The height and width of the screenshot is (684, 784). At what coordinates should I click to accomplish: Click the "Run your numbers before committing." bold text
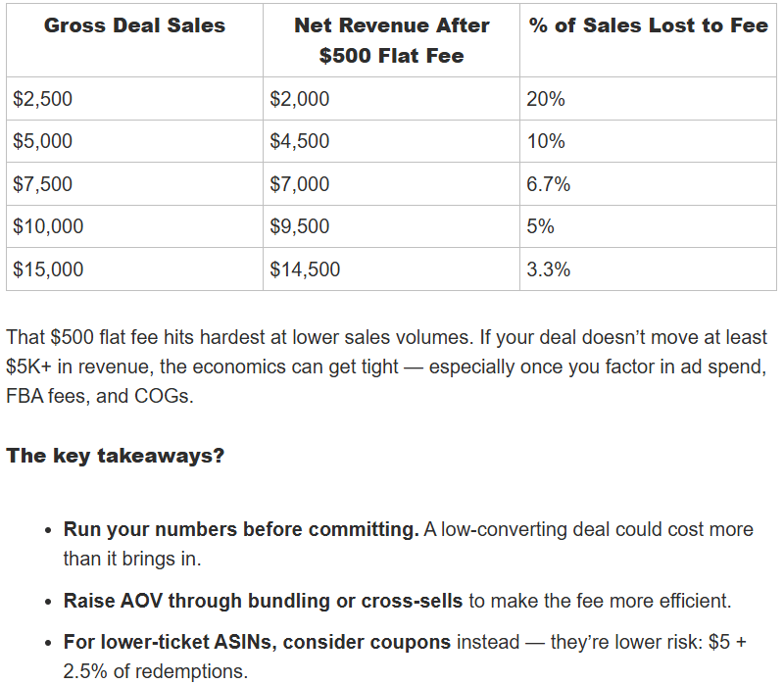coord(241,529)
